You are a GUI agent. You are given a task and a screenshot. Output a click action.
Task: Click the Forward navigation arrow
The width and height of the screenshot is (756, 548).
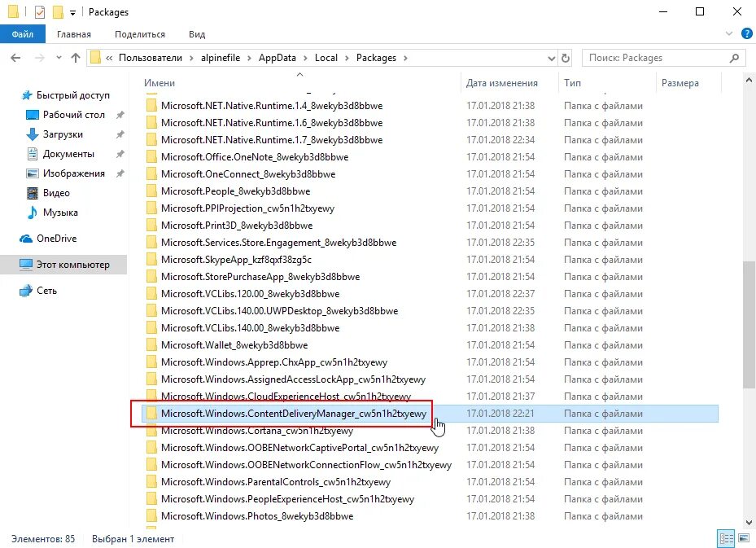point(40,58)
